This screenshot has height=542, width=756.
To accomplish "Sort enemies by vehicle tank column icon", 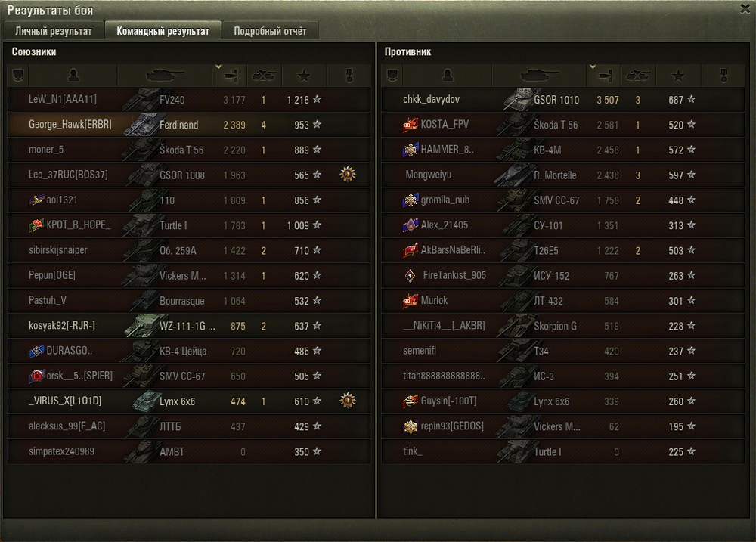I will (x=539, y=76).
